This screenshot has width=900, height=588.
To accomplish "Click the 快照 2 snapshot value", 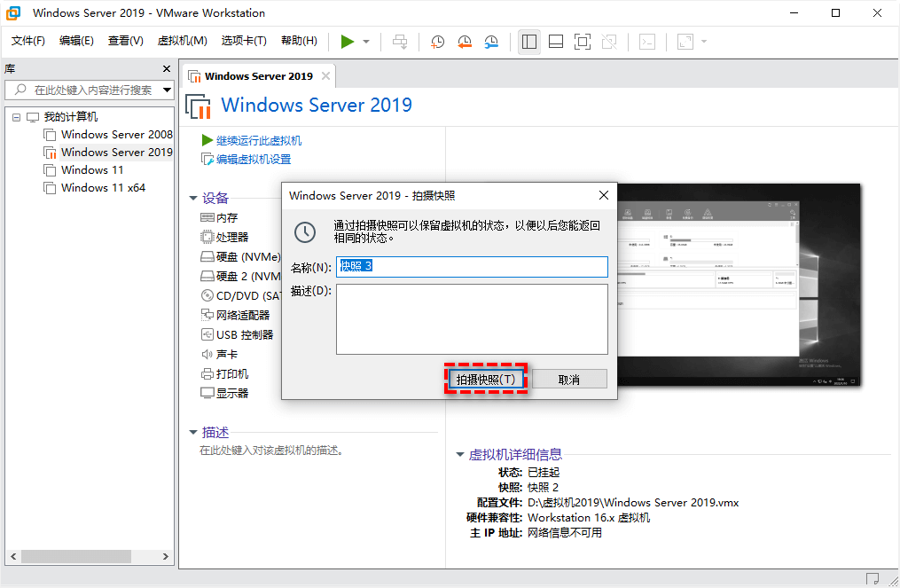I will click(x=543, y=488).
